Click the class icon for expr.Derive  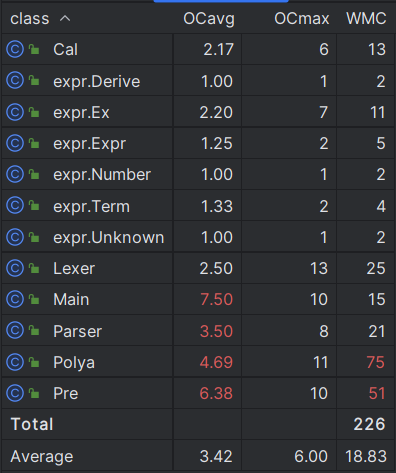(x=15, y=81)
